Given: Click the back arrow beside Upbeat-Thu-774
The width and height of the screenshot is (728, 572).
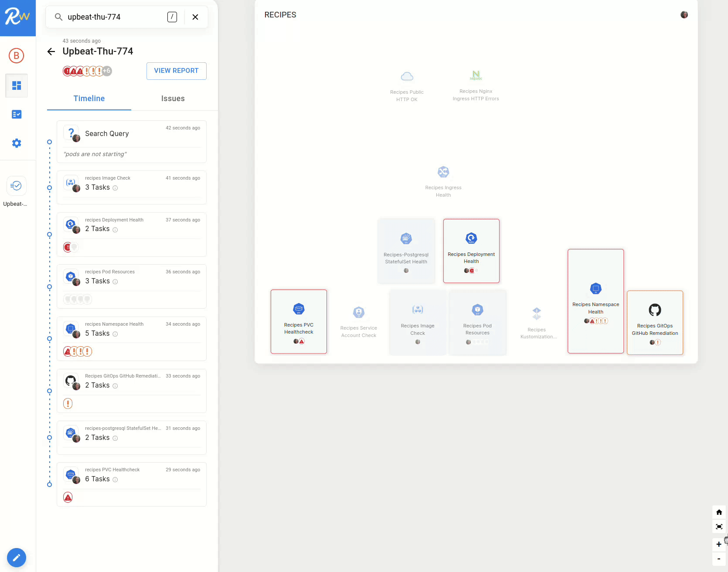Looking at the screenshot, I should (x=51, y=52).
